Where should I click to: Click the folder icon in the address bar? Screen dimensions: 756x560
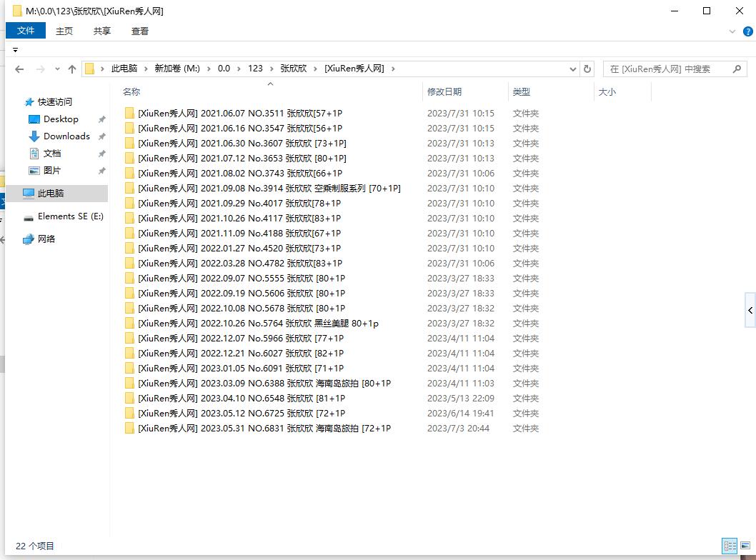pyautogui.click(x=90, y=69)
